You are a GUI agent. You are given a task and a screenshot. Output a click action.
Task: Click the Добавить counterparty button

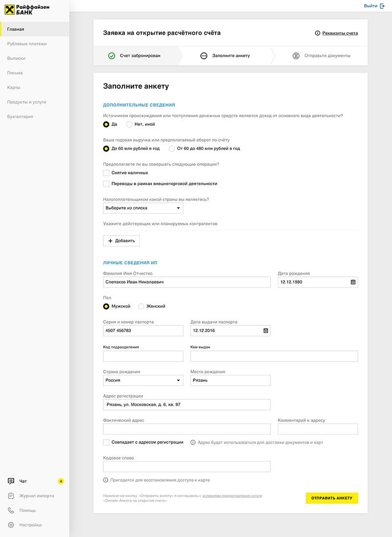(x=122, y=241)
